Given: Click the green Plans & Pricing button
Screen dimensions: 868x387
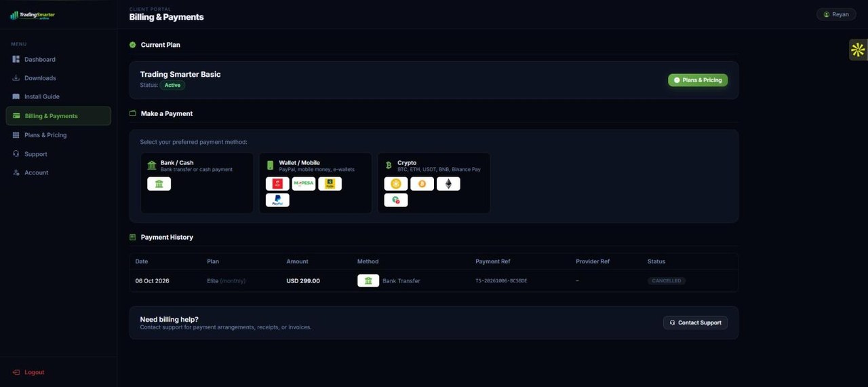Looking at the screenshot, I should click(x=698, y=80).
